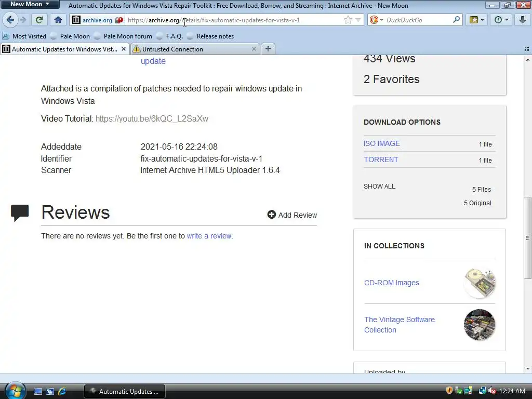
Task: Open the History clock button
Action: click(501, 20)
